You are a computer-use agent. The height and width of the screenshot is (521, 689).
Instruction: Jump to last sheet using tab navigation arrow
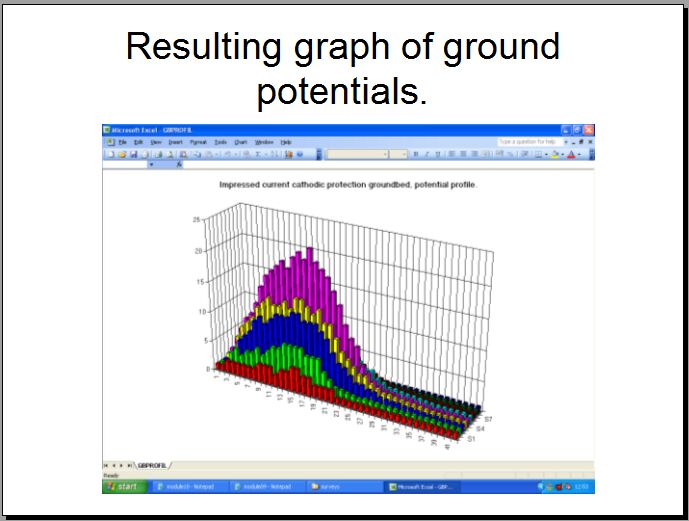tap(129, 465)
